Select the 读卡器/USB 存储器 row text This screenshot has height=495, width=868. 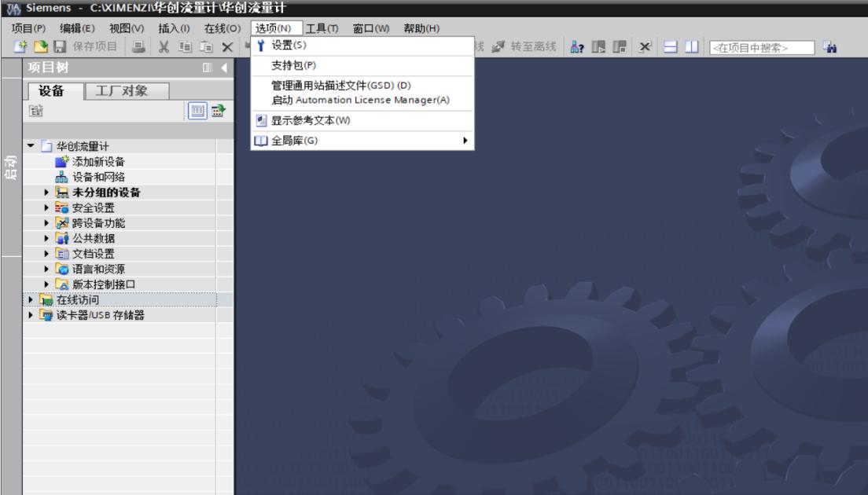click(100, 315)
